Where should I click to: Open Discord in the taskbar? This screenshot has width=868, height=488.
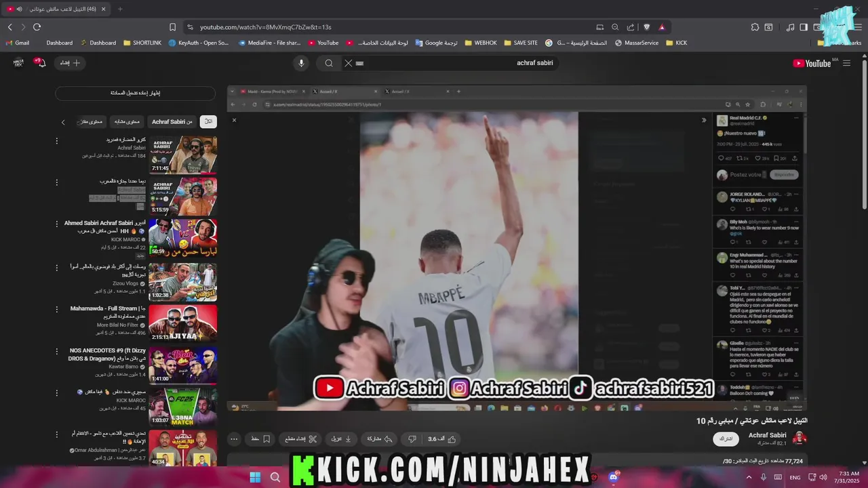click(x=614, y=476)
